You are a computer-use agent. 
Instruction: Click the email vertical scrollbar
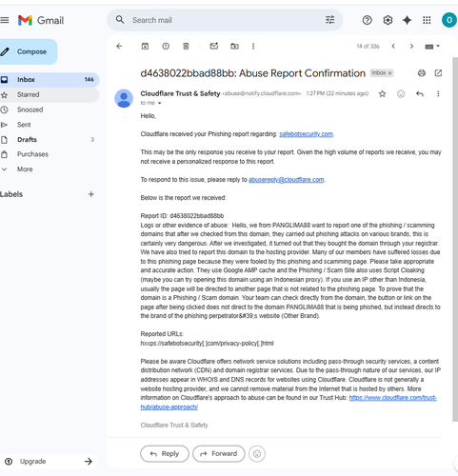point(455,240)
